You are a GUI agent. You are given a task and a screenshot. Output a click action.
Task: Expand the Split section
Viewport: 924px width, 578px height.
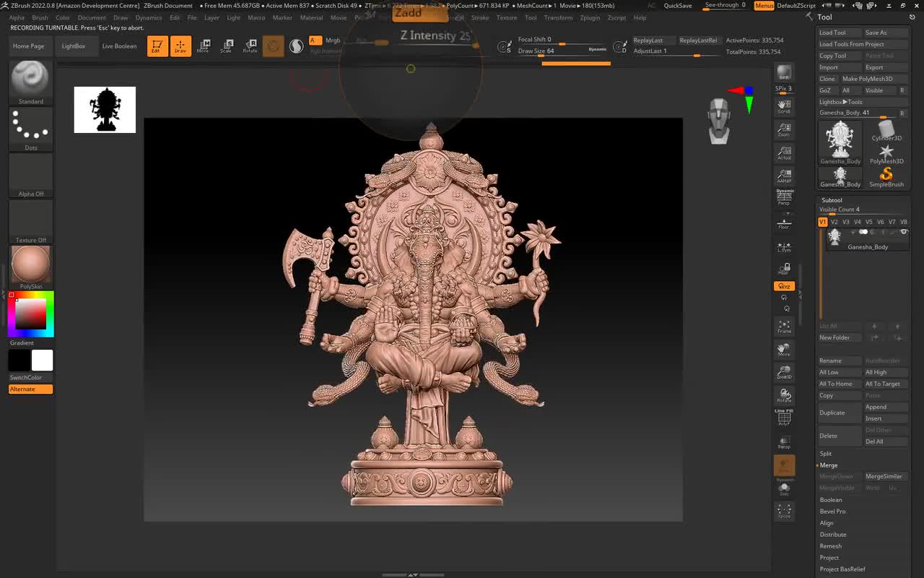coord(826,454)
